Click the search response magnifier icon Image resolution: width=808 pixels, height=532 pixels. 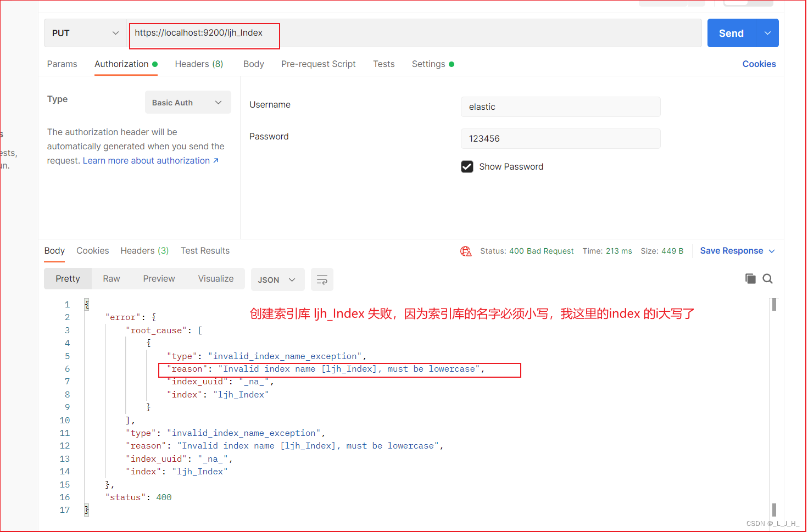click(768, 279)
